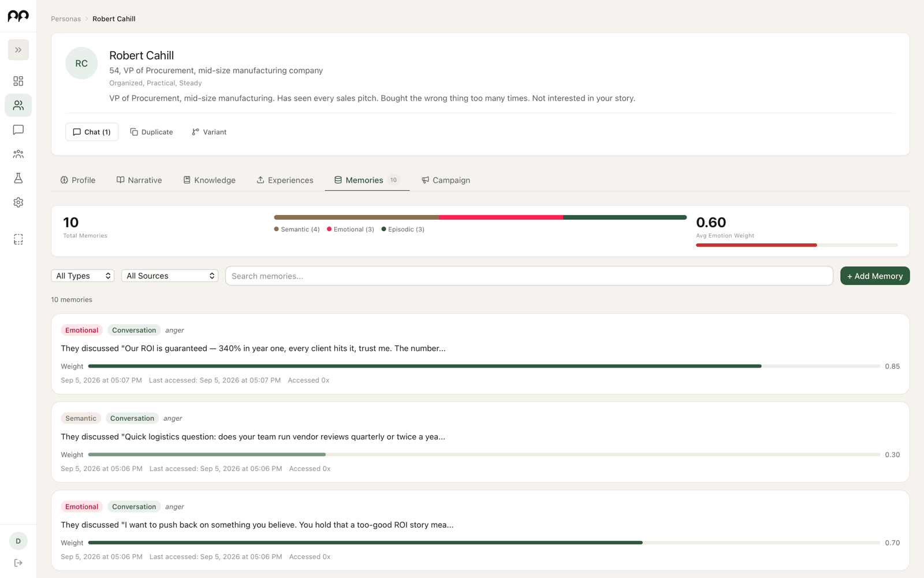The width and height of the screenshot is (924, 578).
Task: Click the 0.70 weight bar
Action: [x=484, y=543]
